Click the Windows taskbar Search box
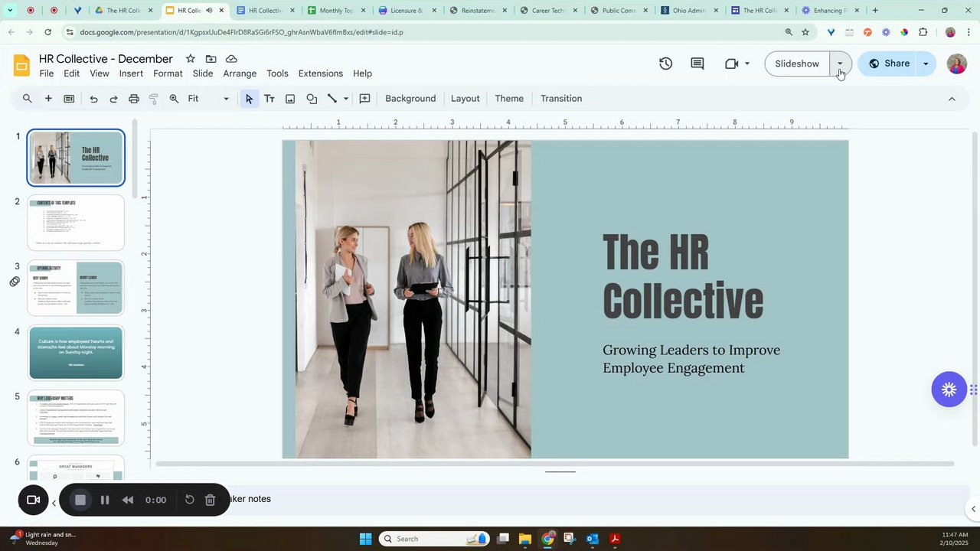Image resolution: width=980 pixels, height=551 pixels. coord(435,539)
